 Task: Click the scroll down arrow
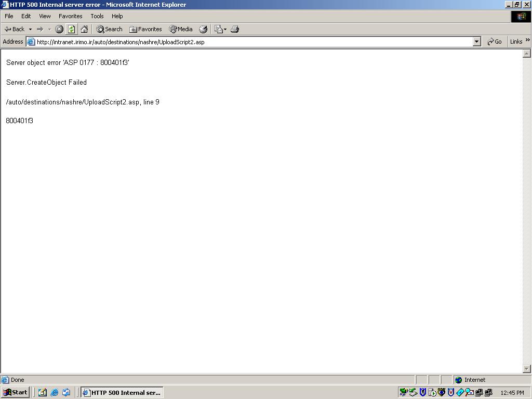(527, 368)
